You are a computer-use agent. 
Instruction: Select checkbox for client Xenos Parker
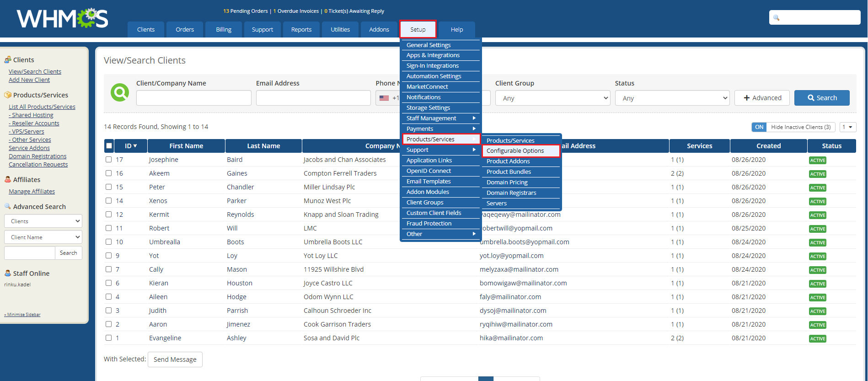click(x=109, y=201)
